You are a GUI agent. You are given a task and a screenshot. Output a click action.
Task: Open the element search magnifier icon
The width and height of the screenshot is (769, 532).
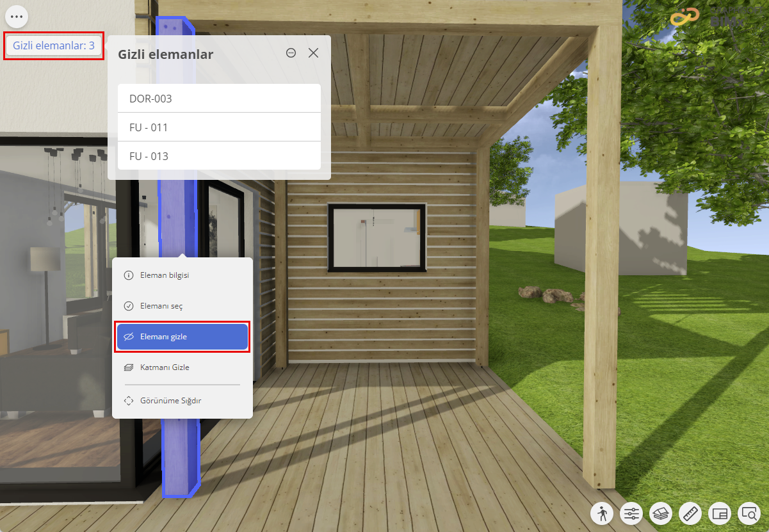point(749,513)
